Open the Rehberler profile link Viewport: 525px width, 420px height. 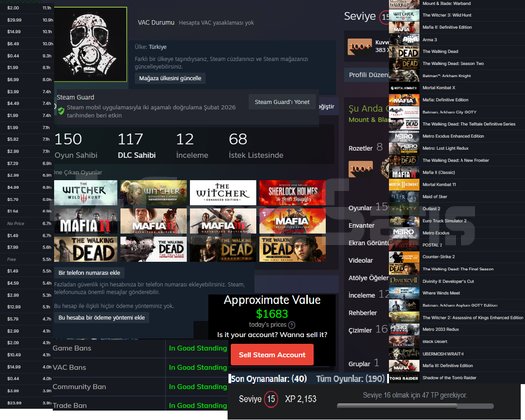click(363, 312)
